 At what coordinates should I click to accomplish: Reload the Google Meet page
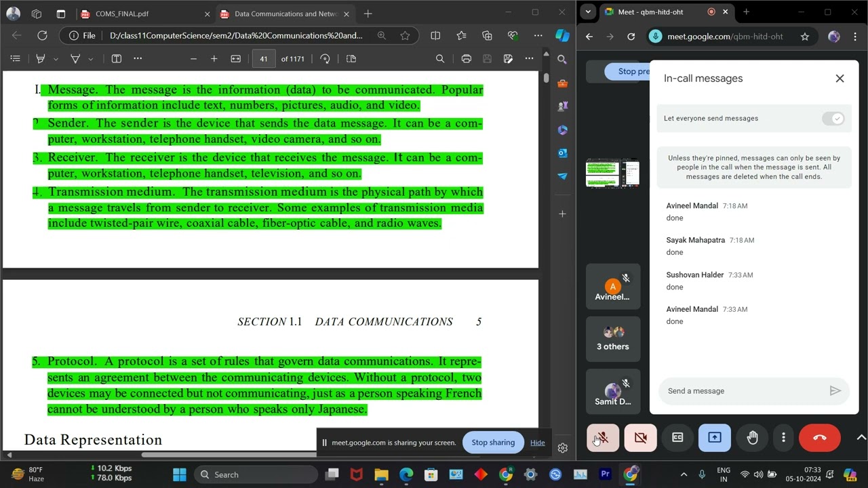[631, 37]
